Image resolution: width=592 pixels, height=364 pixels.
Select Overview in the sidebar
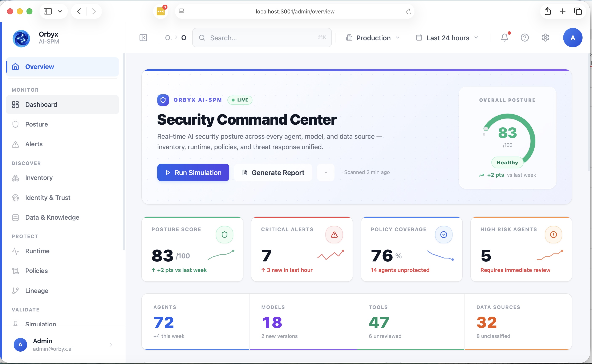(62, 67)
